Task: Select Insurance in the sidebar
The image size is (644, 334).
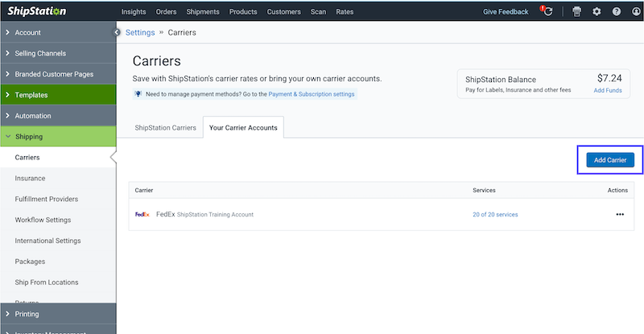Action: click(30, 179)
